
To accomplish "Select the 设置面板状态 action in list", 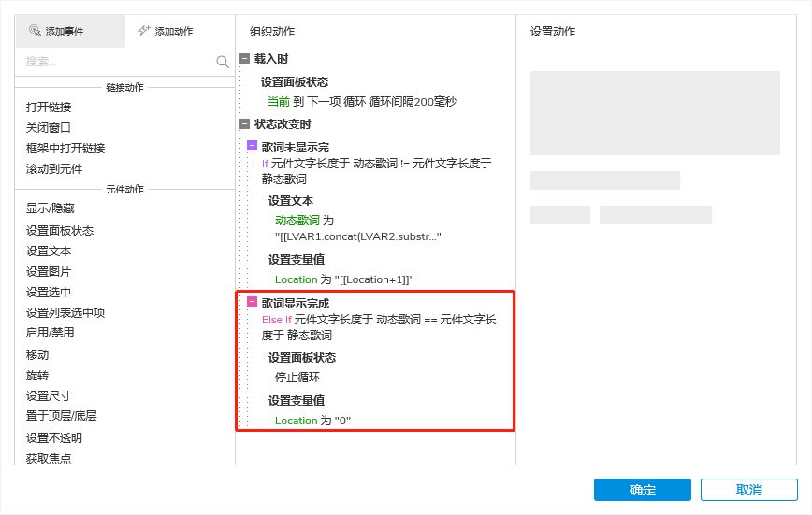I will [60, 231].
